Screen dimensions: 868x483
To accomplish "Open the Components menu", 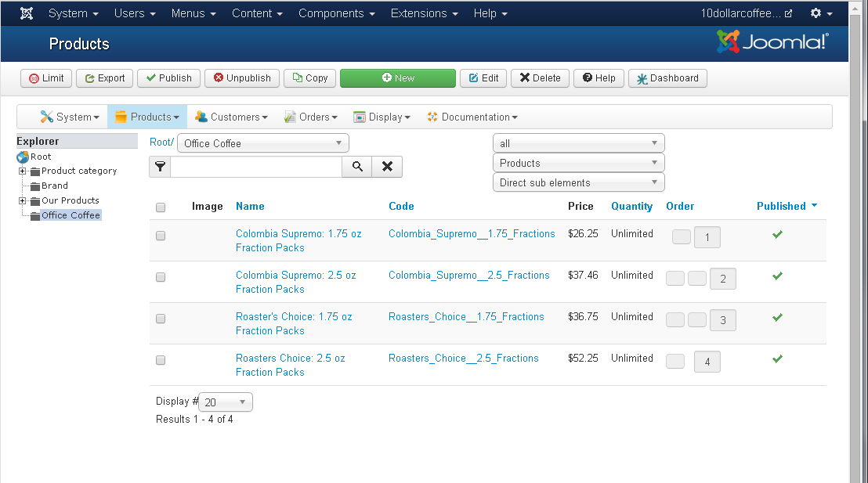I will click(x=337, y=13).
